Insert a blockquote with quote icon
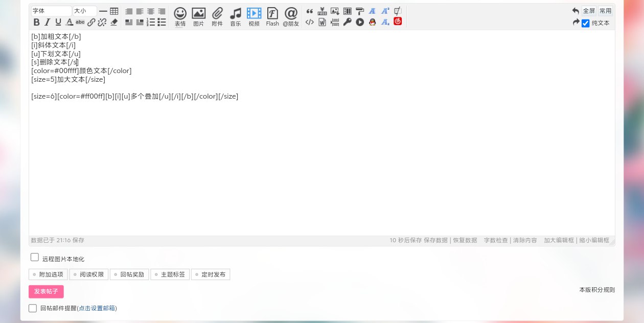The height and width of the screenshot is (323, 644). coord(310,11)
